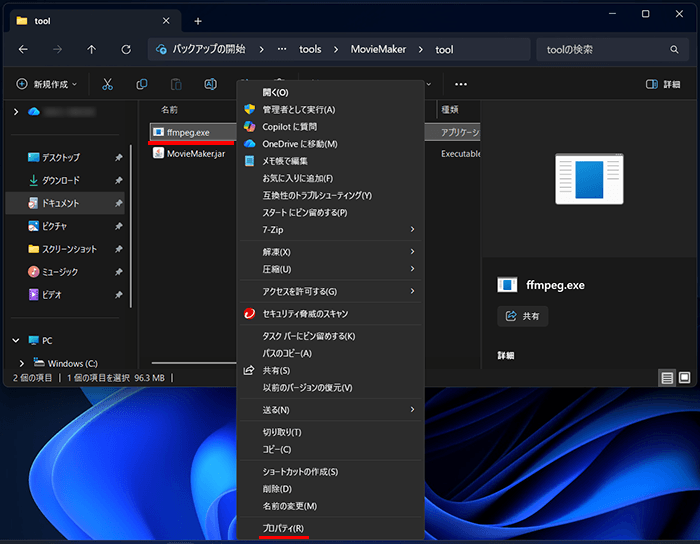
Task: Sort by the 種類 column header
Action: (x=450, y=110)
